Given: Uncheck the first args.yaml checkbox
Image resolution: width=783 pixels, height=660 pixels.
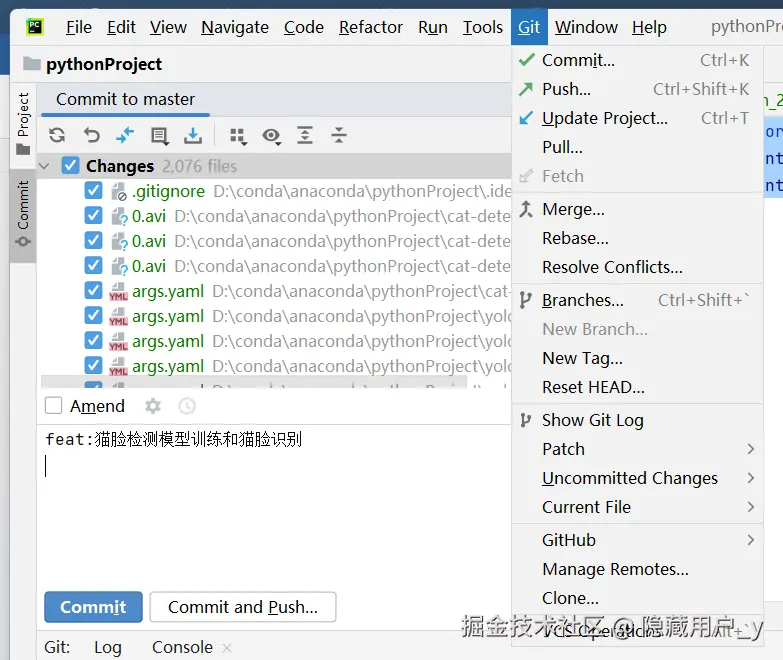Looking at the screenshot, I should click(x=93, y=291).
